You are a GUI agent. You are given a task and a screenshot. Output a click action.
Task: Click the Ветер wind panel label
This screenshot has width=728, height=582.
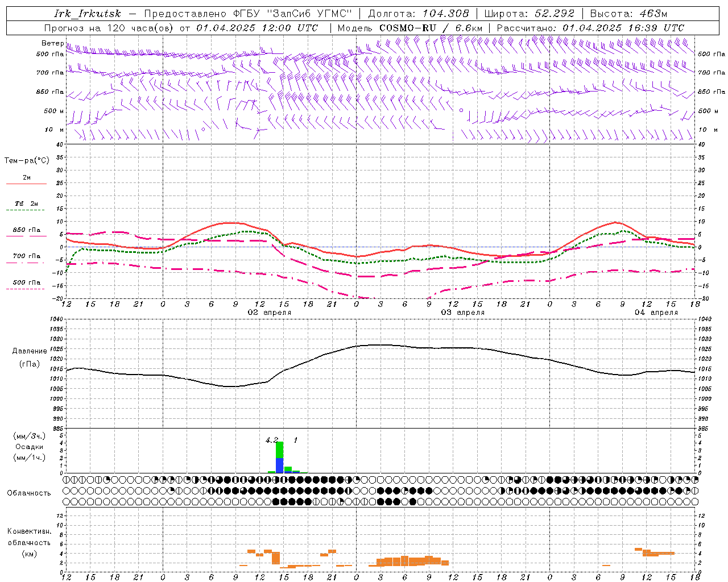pos(53,43)
